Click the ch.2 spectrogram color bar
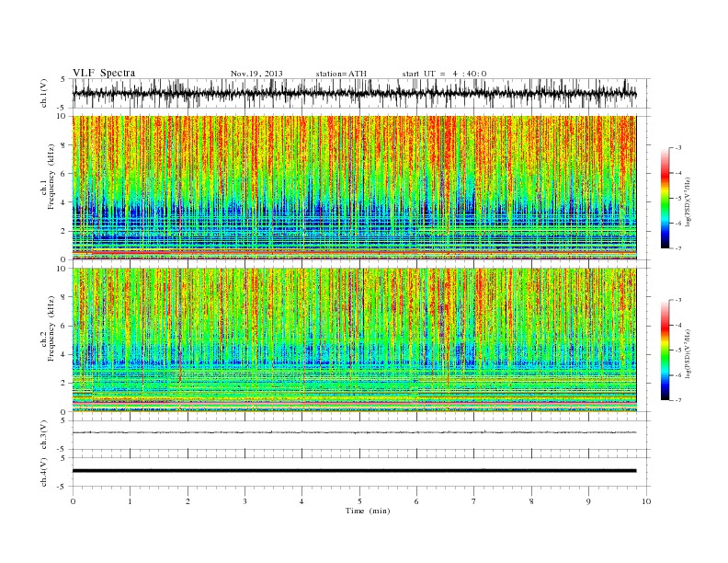728x563 pixels. coord(665,350)
